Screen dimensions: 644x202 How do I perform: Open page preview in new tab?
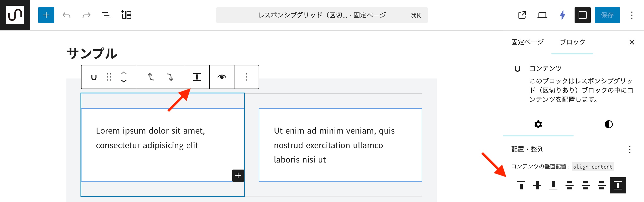pyautogui.click(x=522, y=15)
